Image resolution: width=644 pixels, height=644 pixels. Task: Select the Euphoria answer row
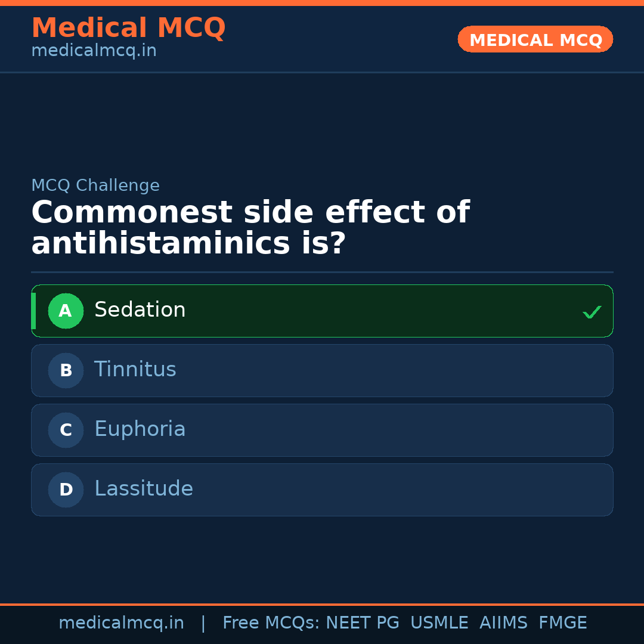(x=322, y=430)
